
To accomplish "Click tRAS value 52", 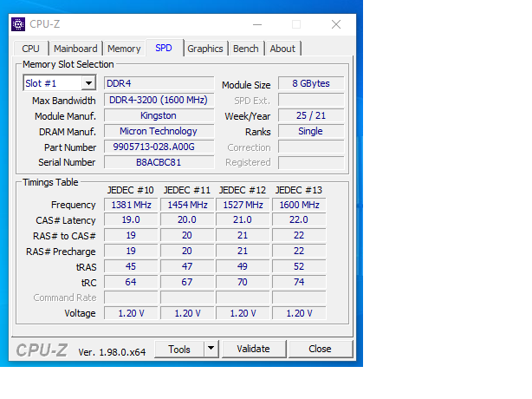I will (x=299, y=266).
